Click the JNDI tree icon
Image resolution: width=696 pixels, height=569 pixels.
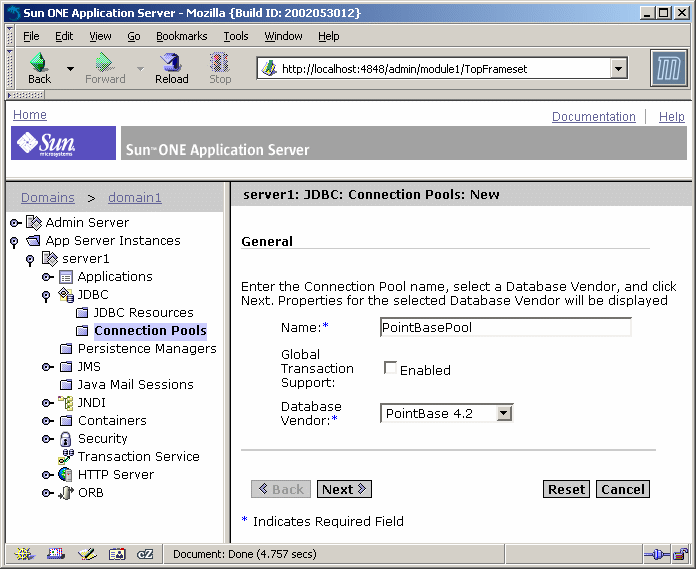(66, 403)
